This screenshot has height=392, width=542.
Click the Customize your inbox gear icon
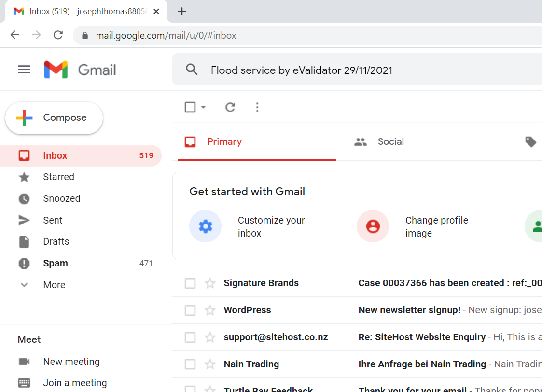206,226
